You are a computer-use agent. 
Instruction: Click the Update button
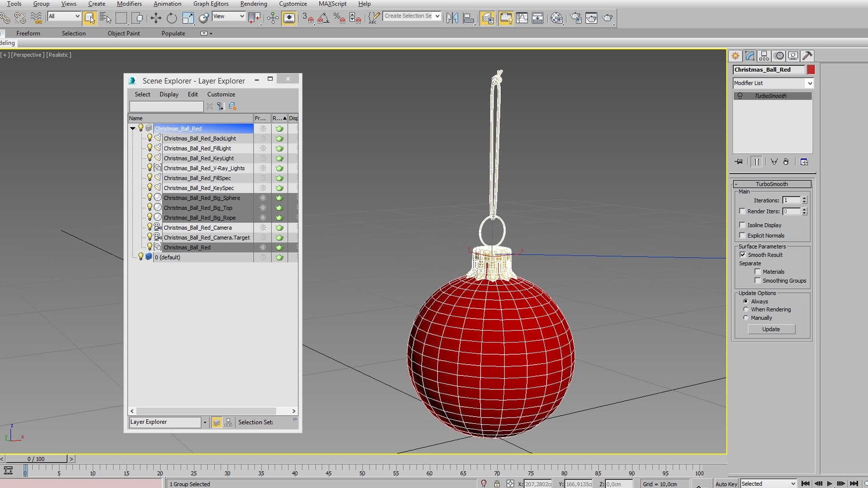(x=771, y=329)
